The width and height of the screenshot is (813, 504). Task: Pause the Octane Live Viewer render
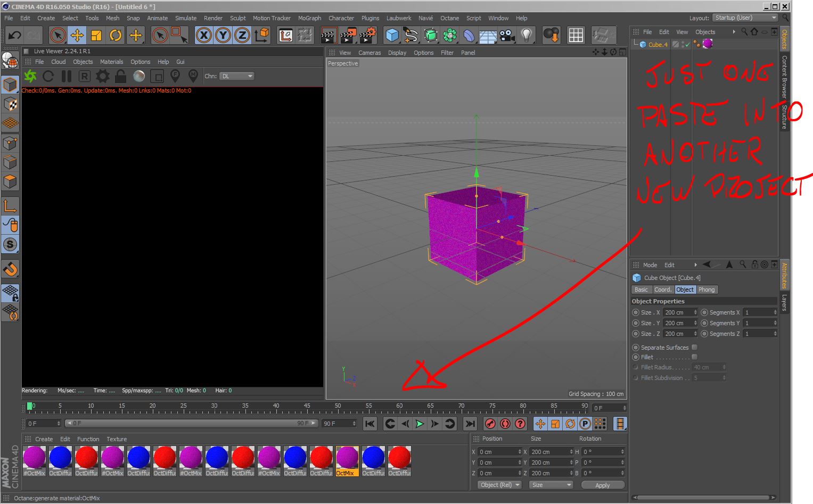tap(67, 76)
